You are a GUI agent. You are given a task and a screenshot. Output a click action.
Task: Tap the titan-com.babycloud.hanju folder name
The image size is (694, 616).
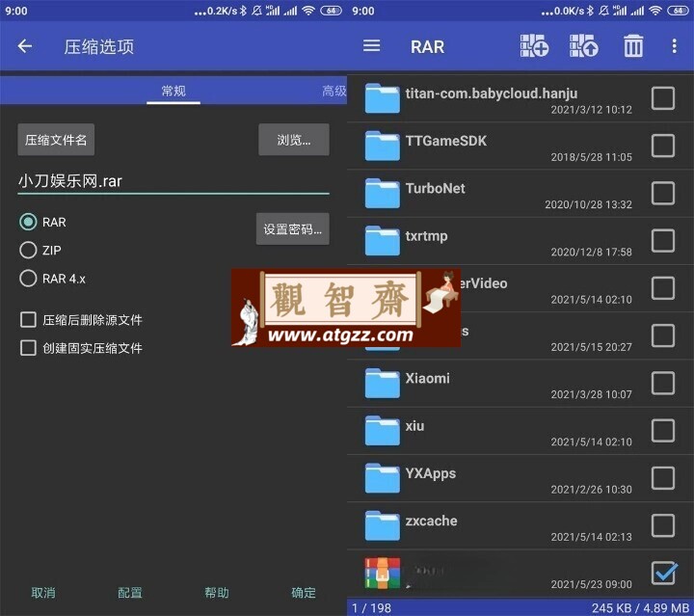(x=492, y=94)
